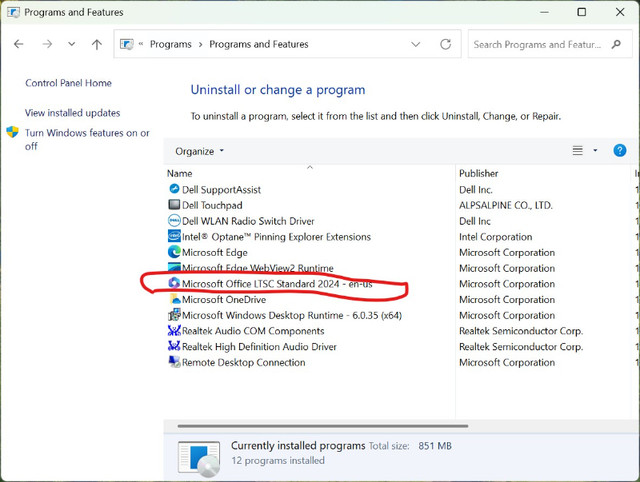Click the Programs and Features title bar icon
640x482 pixels.
coord(13,12)
